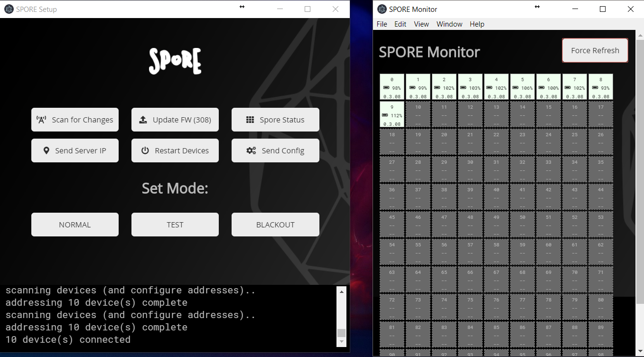Click battery icon in device 0 cell
This screenshot has height=357, width=644.
[x=386, y=88]
